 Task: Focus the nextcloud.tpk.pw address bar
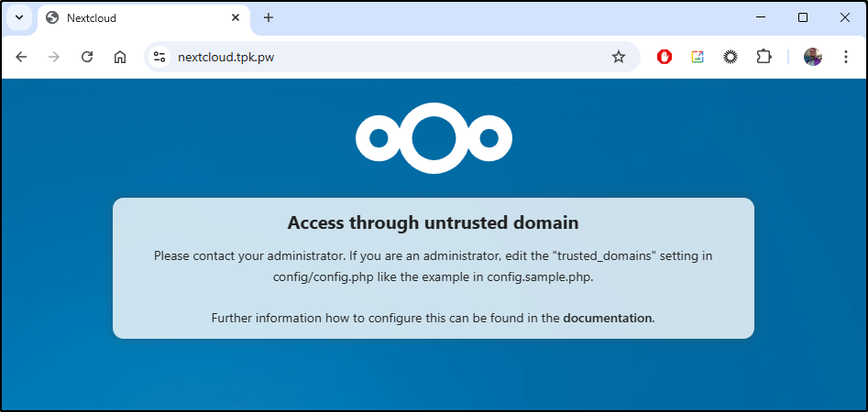[x=388, y=57]
